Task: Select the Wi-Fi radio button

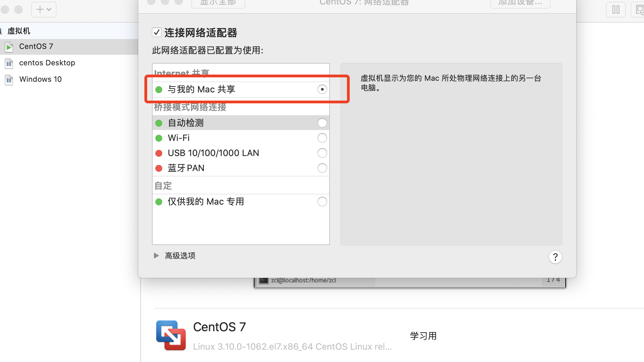Action: click(322, 138)
